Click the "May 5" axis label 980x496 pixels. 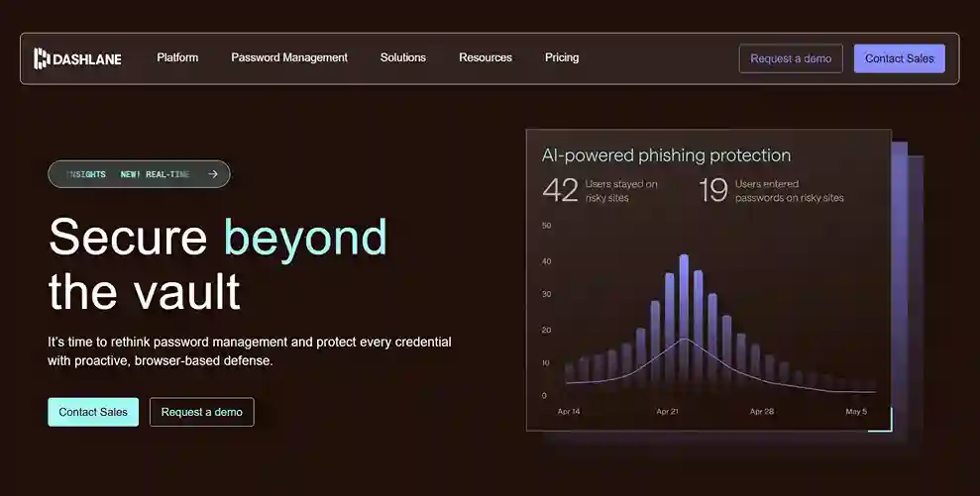856,412
